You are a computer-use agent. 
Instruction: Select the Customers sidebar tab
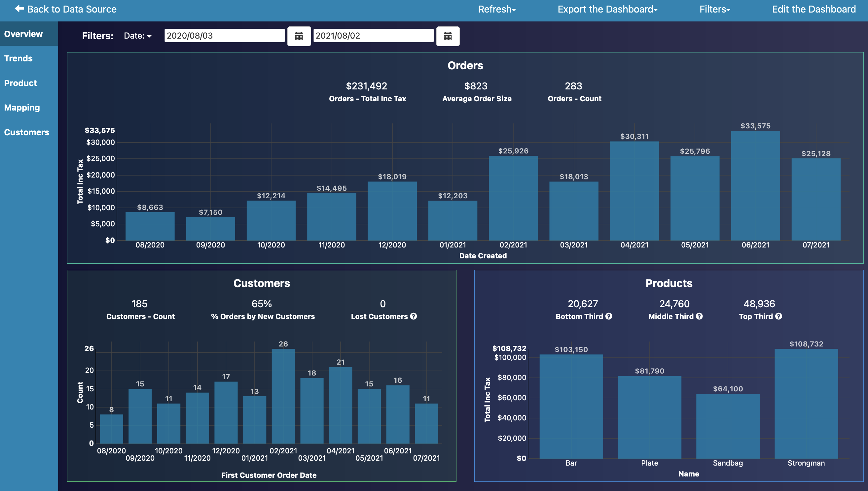(x=26, y=132)
